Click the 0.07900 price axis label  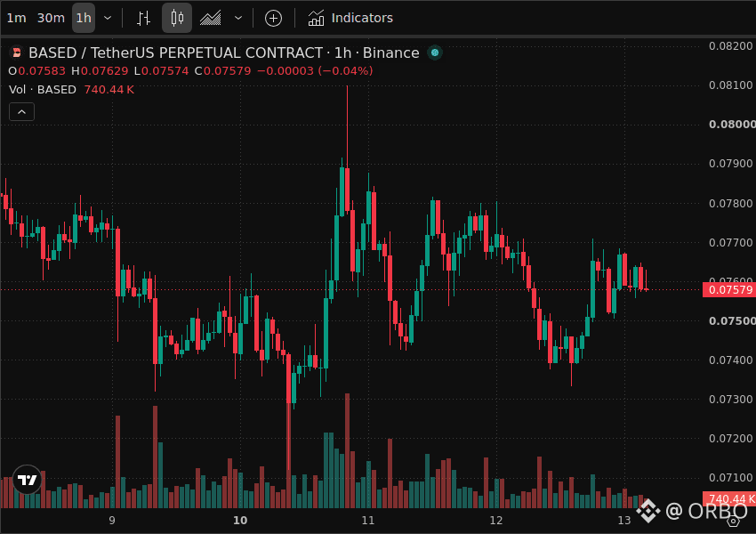click(731, 164)
